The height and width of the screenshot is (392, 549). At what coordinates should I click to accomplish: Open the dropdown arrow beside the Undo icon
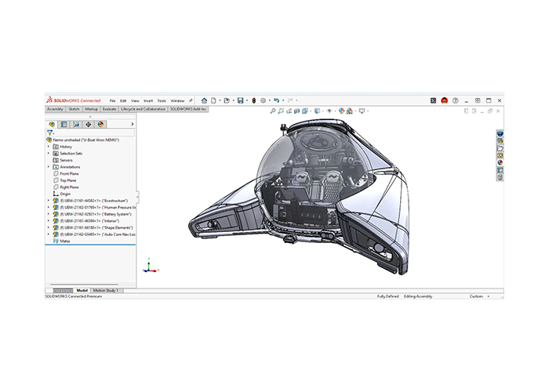(x=283, y=100)
